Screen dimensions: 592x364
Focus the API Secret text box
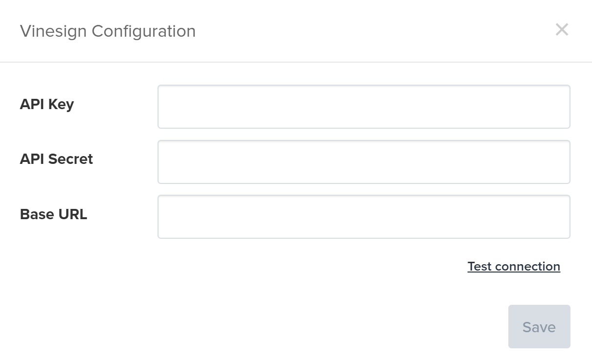coord(364,162)
